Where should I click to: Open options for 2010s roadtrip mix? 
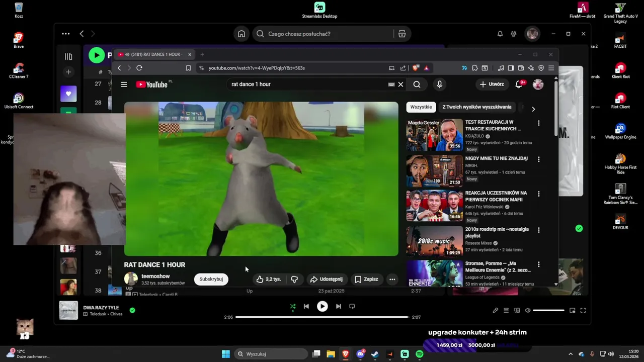(x=538, y=230)
